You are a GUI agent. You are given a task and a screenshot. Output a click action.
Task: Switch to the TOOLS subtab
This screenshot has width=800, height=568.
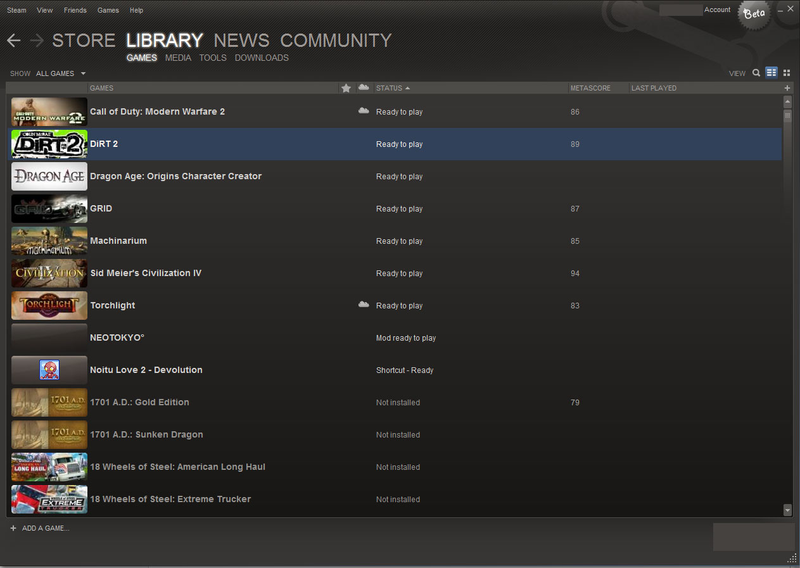tap(213, 58)
